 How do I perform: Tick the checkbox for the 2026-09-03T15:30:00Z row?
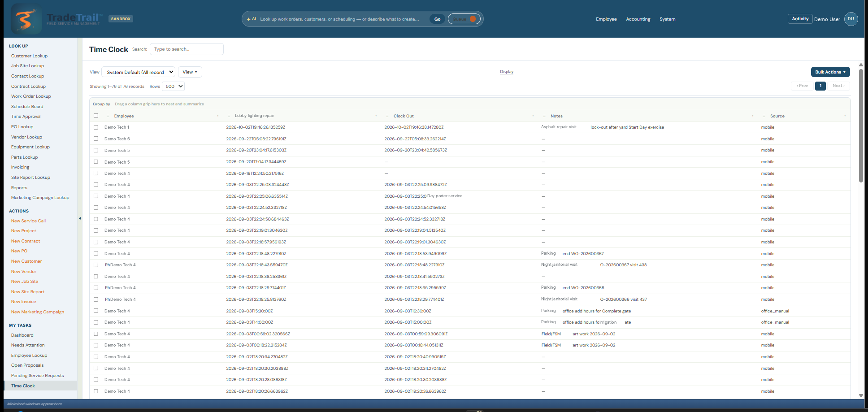click(x=96, y=311)
